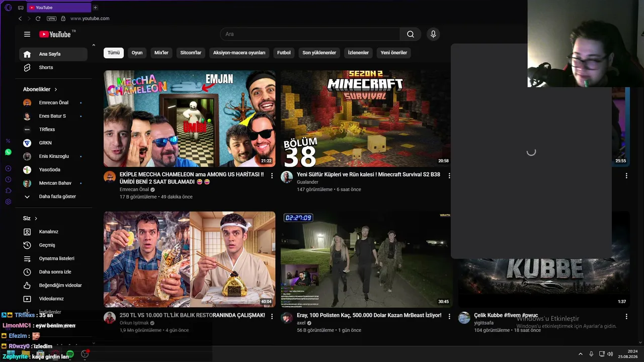The height and width of the screenshot is (362, 644).
Task: Click the taskbar microphone icon
Action: click(x=591, y=354)
